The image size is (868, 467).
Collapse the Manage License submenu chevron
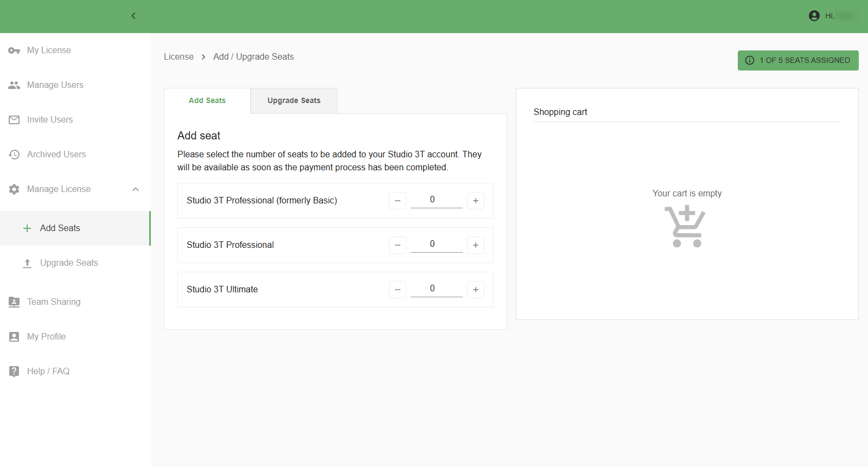coord(136,189)
